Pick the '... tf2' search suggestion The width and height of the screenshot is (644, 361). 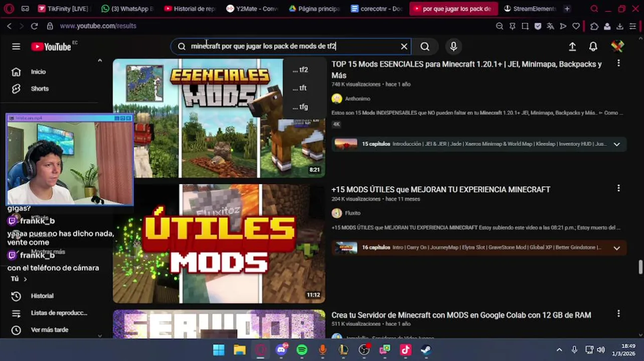point(300,70)
